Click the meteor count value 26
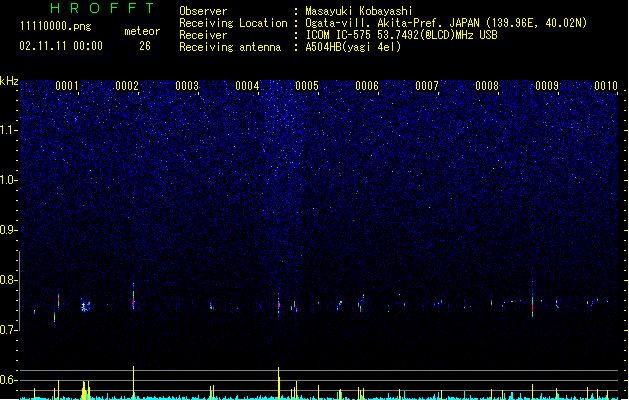The image size is (629, 400). tap(145, 46)
